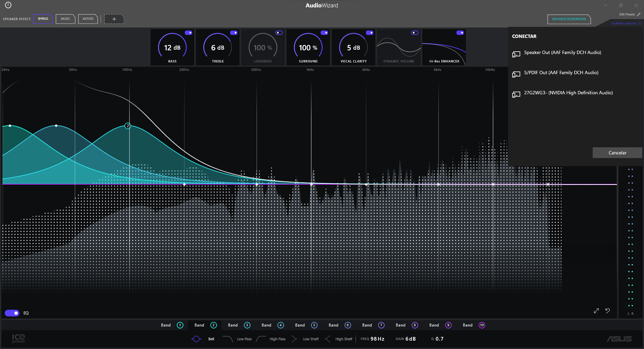The width and height of the screenshot is (644, 349).
Task: Select Band 2 circle icon
Action: pyautogui.click(x=214, y=325)
